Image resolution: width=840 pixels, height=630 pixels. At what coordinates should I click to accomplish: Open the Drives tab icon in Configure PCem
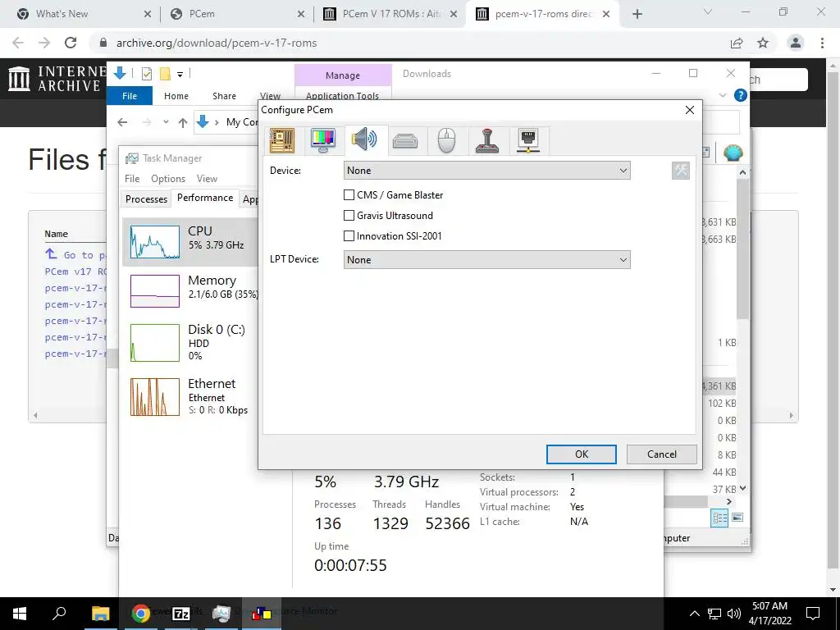tap(405, 141)
